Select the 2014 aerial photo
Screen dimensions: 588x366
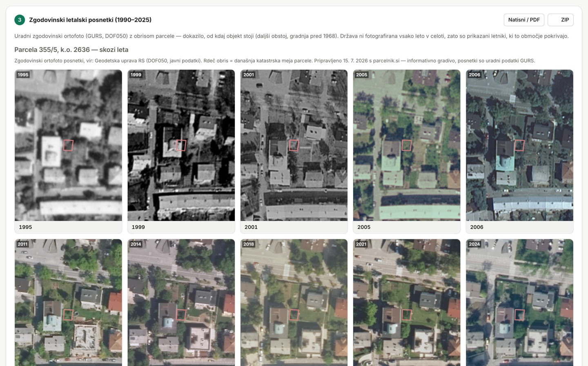181,303
